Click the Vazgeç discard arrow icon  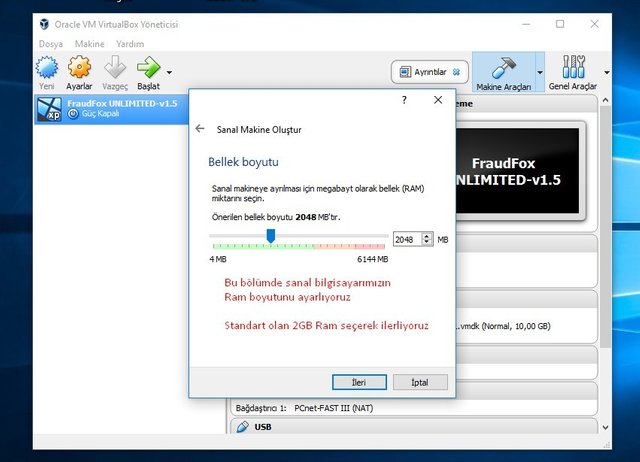click(x=115, y=67)
